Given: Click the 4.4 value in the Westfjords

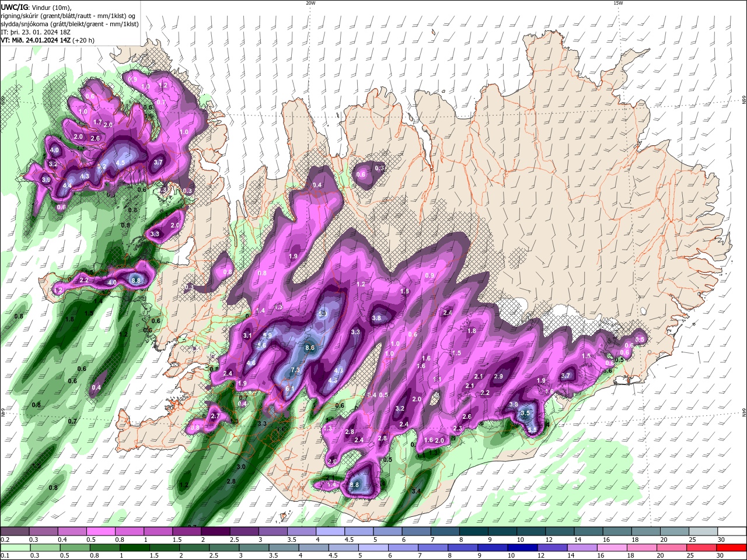Looking at the screenshot, I should [x=67, y=185].
